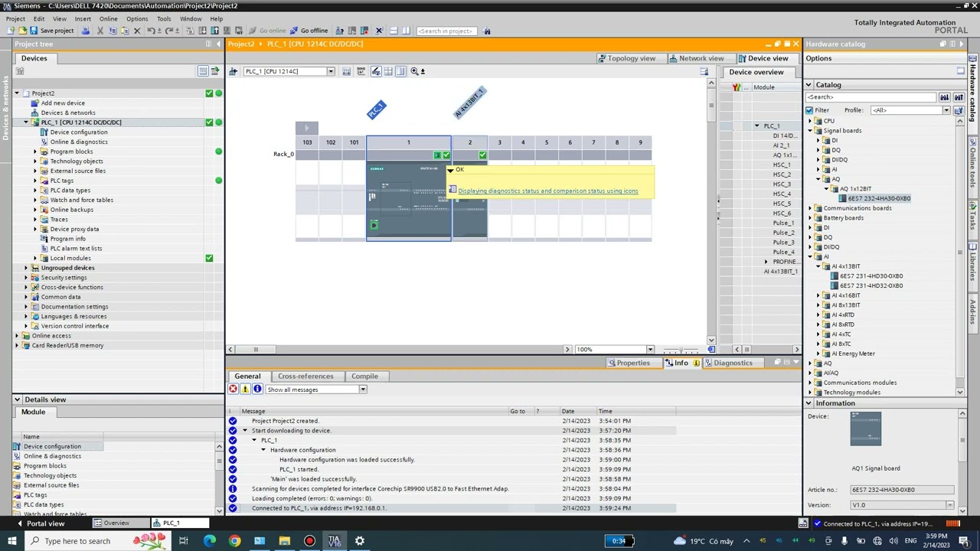This screenshot has width=980, height=551.
Task: Collapse the Information section in hardware catalog
Action: tap(808, 403)
